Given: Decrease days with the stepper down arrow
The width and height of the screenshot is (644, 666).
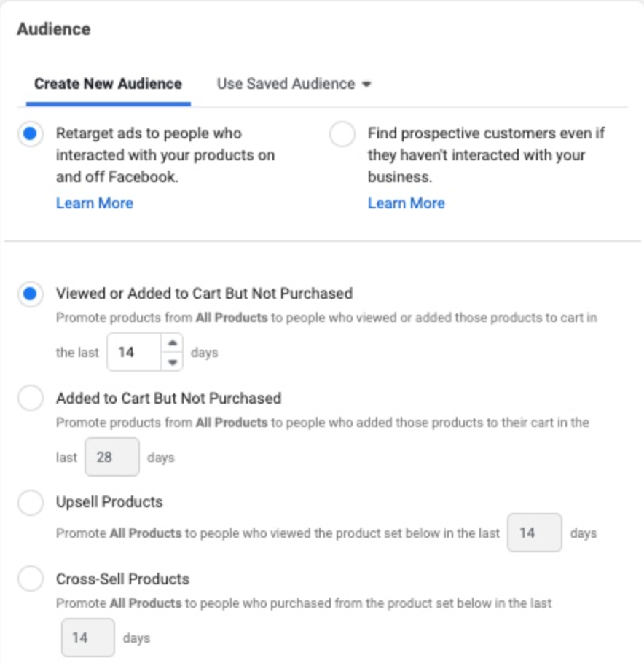Looking at the screenshot, I should click(x=172, y=361).
